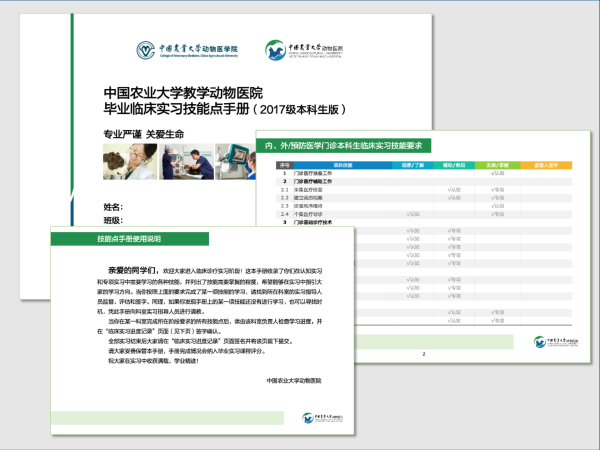Click the '班级:' class field label
This screenshot has height=450, width=600.
pos(113,220)
